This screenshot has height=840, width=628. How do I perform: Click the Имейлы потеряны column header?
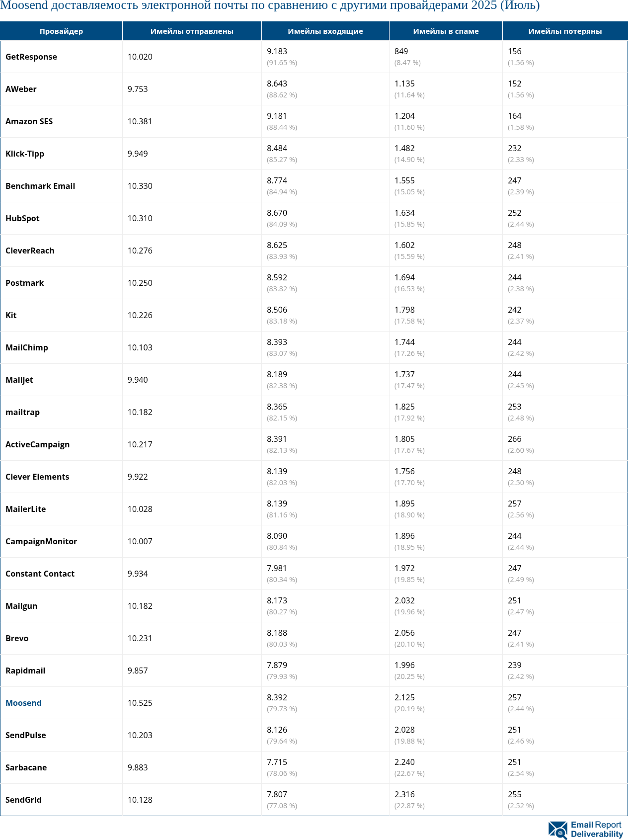(565, 31)
